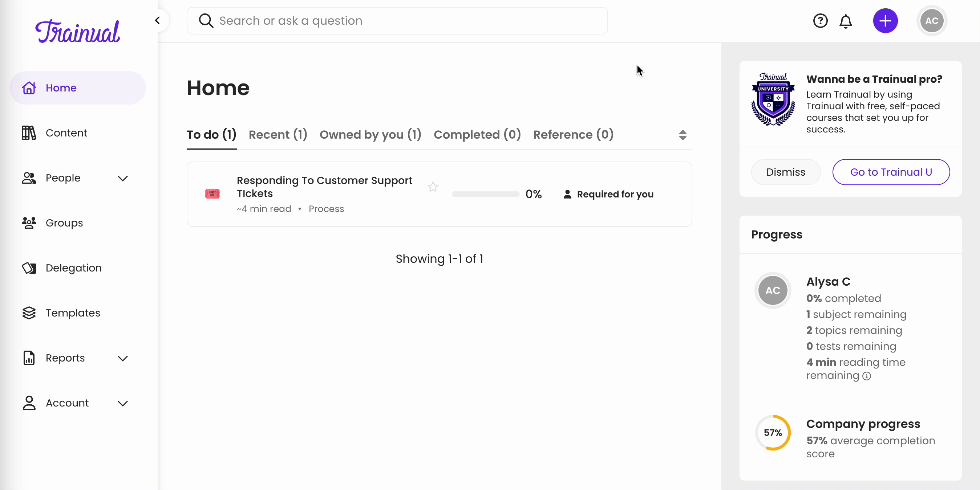Star the Responding To Customer Support Tickets item

point(433,187)
